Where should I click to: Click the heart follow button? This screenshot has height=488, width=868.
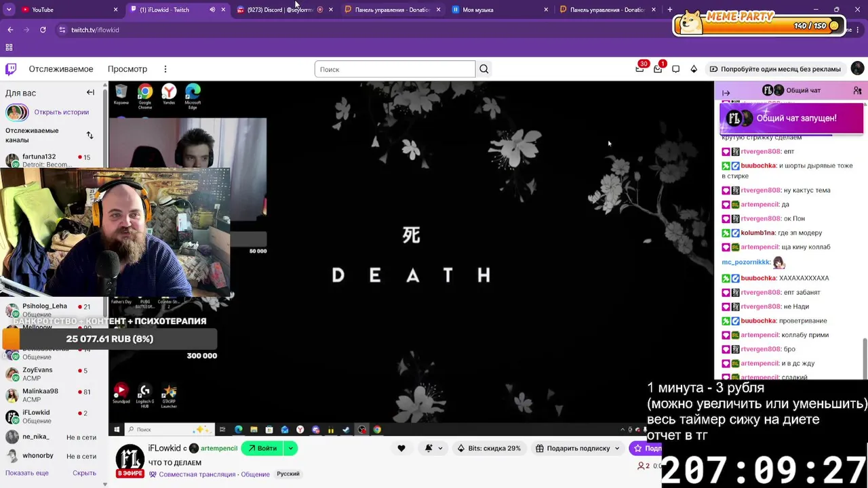(401, 448)
